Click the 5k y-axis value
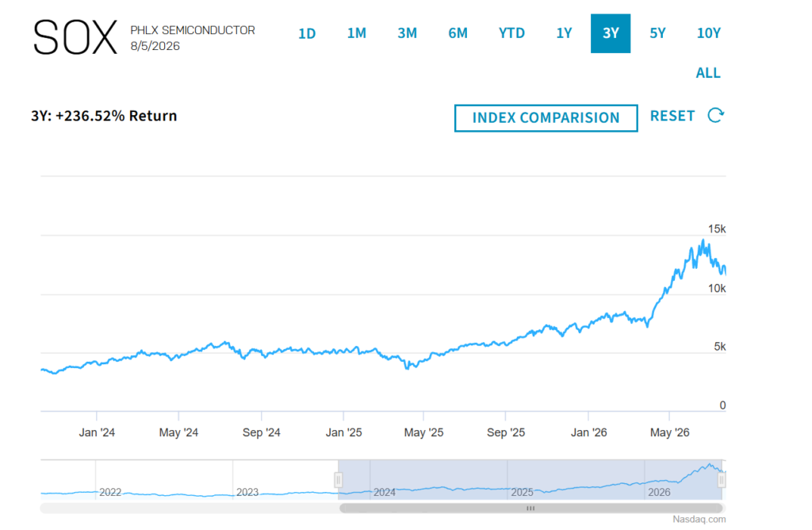Image resolution: width=812 pixels, height=530 pixels. pos(720,347)
